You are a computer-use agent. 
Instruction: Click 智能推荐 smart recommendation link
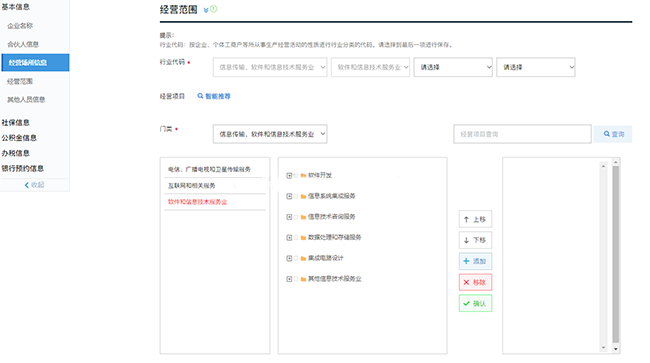214,96
